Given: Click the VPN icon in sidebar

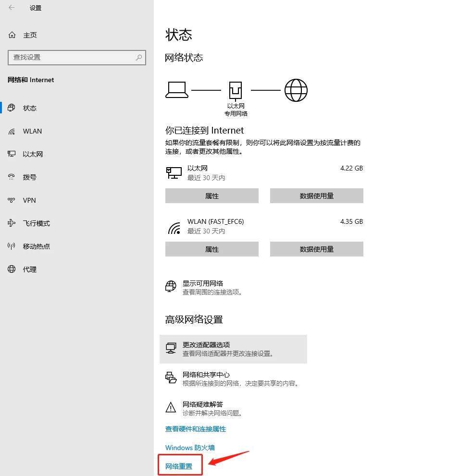Looking at the screenshot, I should [12, 200].
